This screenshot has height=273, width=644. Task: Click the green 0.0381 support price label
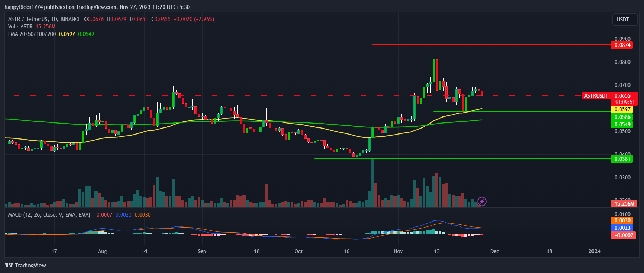point(622,159)
